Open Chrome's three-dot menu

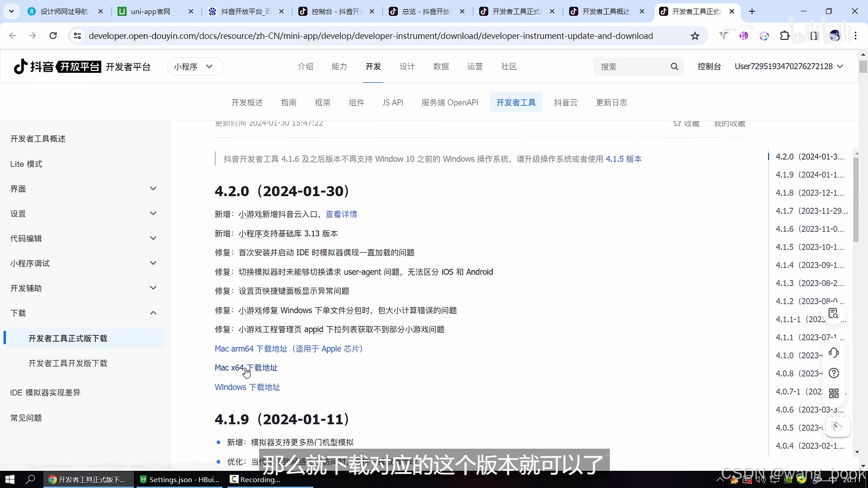pyautogui.click(x=855, y=36)
